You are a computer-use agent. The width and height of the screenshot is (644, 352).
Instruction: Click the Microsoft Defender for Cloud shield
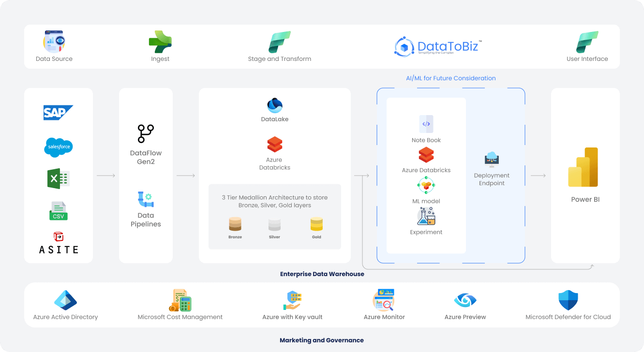(568, 300)
